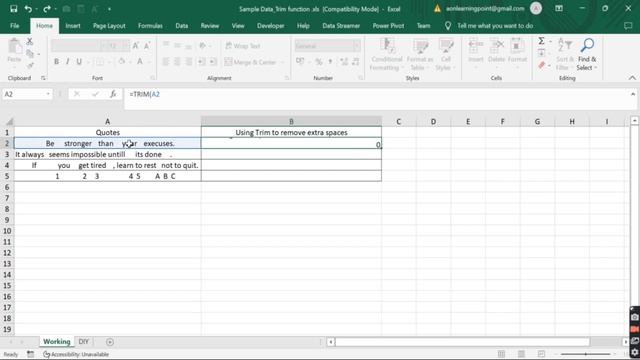
Task: Add a new sheet with plus icon
Action: coord(110,342)
